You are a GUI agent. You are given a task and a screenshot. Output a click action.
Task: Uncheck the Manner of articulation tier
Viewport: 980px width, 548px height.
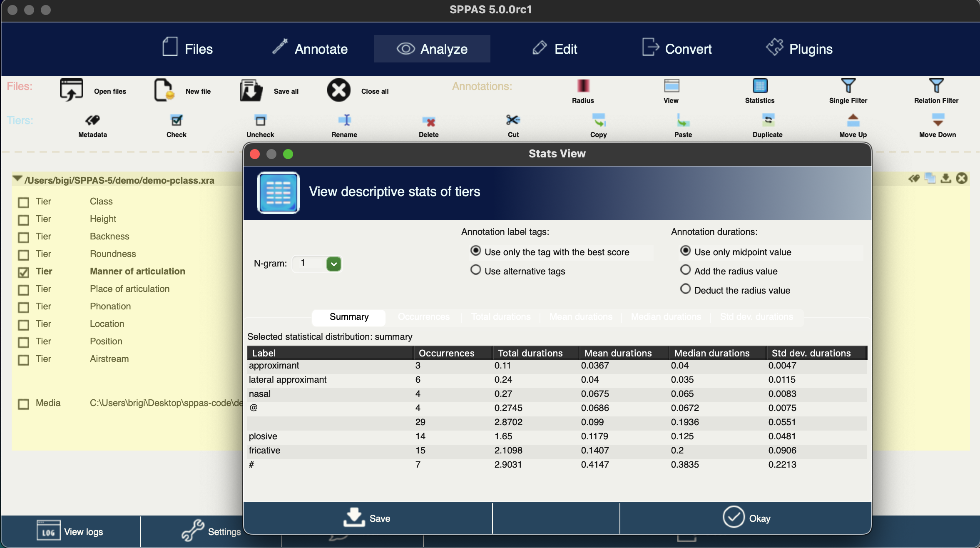(x=23, y=272)
